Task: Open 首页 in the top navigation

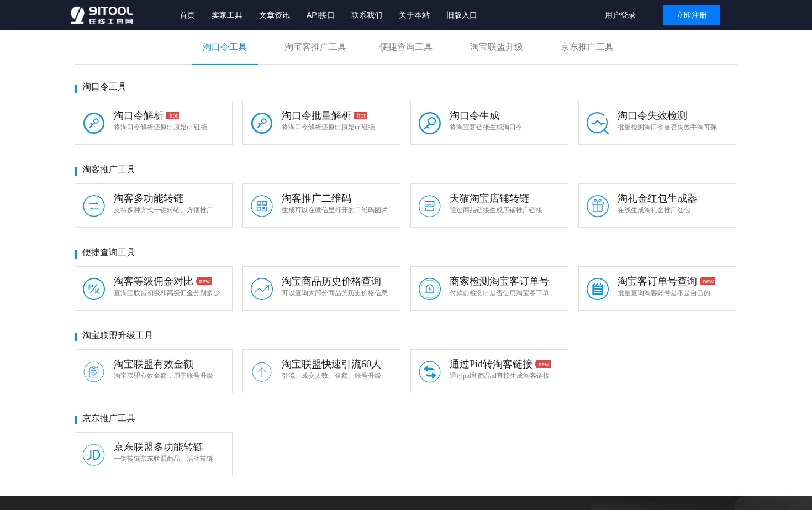Action: point(187,15)
